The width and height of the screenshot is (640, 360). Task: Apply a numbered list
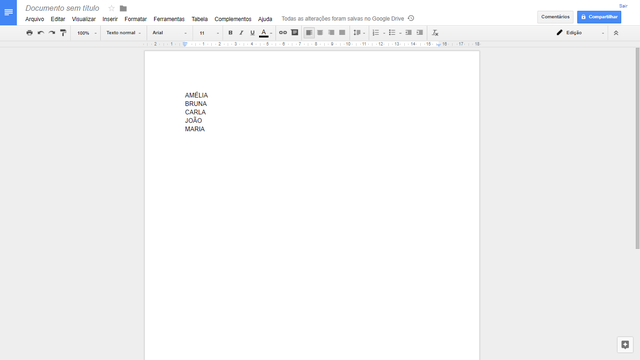click(x=376, y=33)
